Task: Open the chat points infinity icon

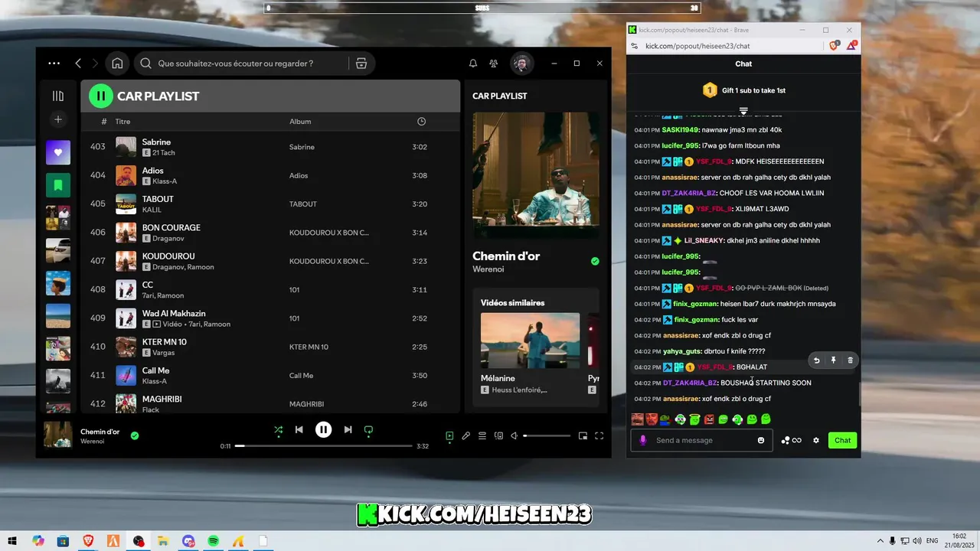Action: click(792, 440)
